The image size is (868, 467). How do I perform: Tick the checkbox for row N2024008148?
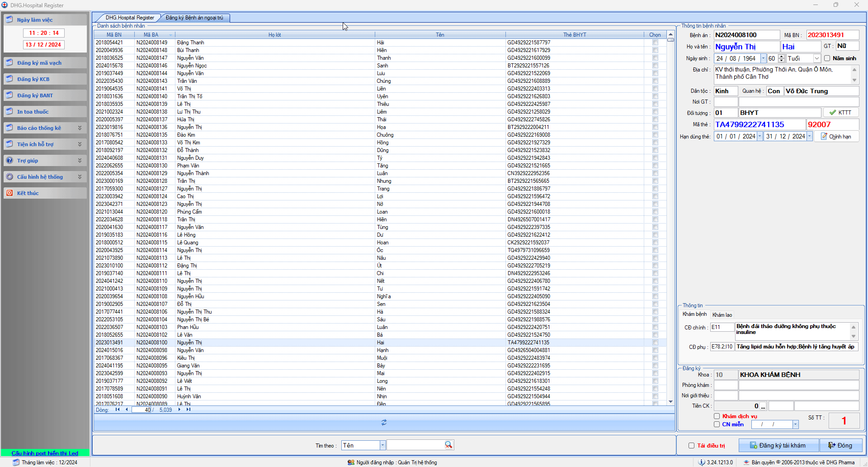[x=655, y=50]
